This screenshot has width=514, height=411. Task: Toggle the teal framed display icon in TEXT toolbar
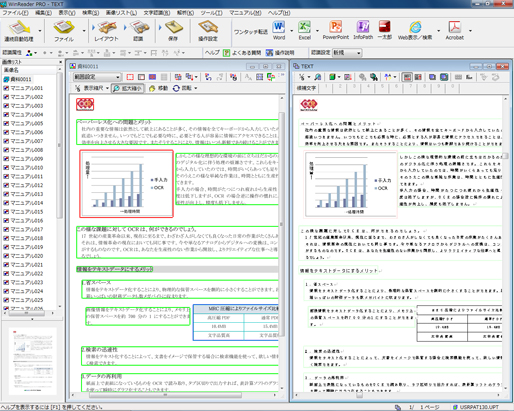pos(444,77)
